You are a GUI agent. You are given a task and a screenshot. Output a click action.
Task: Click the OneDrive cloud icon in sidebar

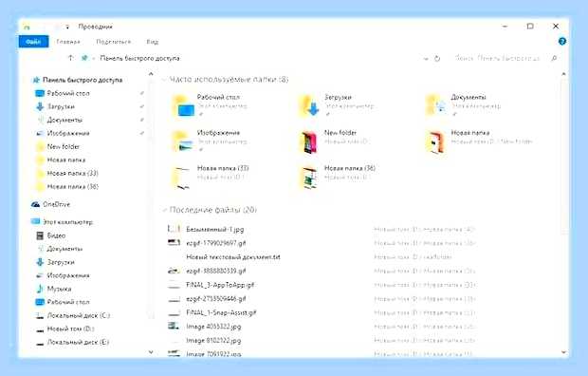coord(36,204)
